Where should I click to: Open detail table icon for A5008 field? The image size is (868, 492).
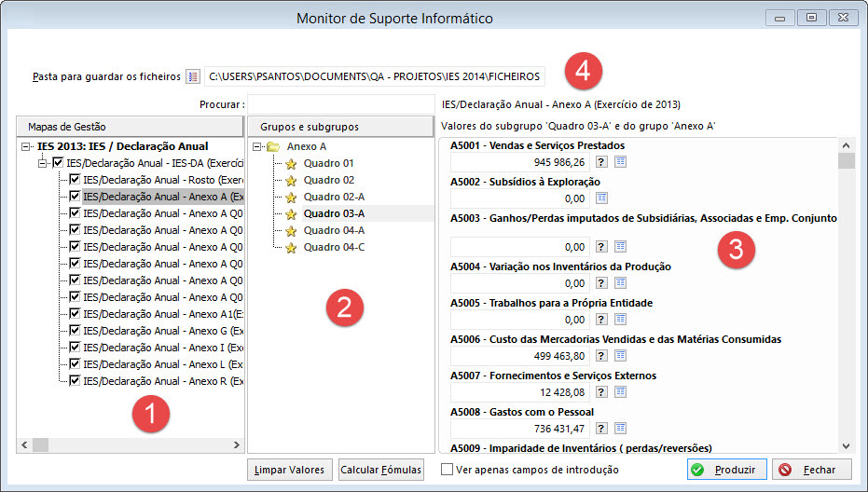coord(621,428)
